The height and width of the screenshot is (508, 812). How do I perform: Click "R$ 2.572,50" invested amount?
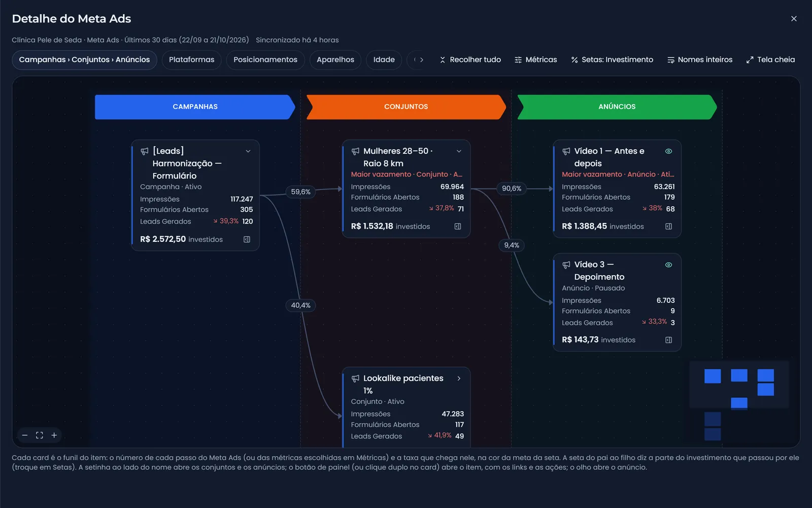pos(163,239)
